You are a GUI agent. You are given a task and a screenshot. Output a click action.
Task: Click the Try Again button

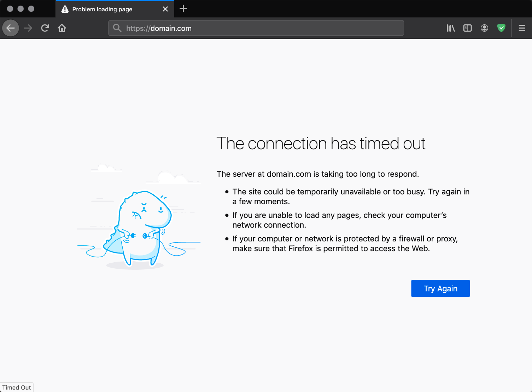440,288
